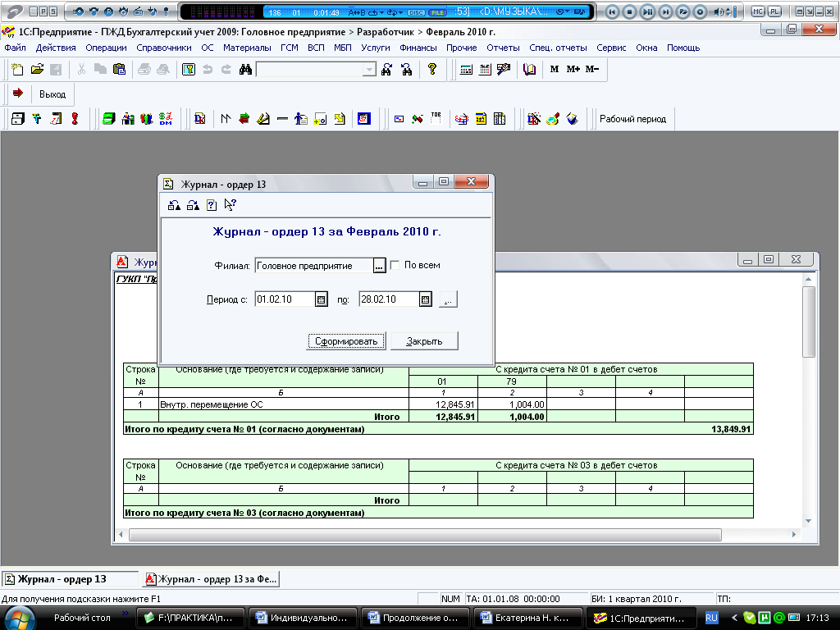This screenshot has width=840, height=630.
Task: Click the columns table icon
Action: point(500,118)
